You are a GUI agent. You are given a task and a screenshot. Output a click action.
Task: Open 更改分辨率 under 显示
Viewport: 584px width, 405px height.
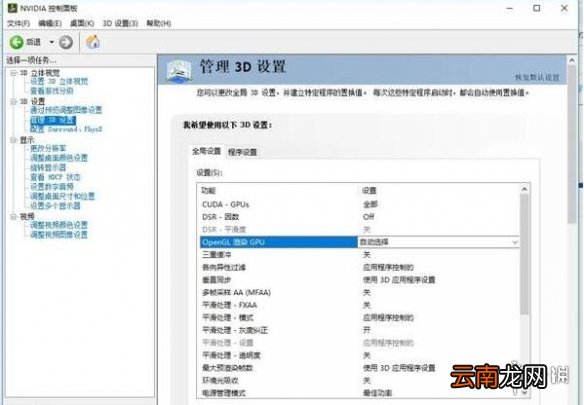48,149
